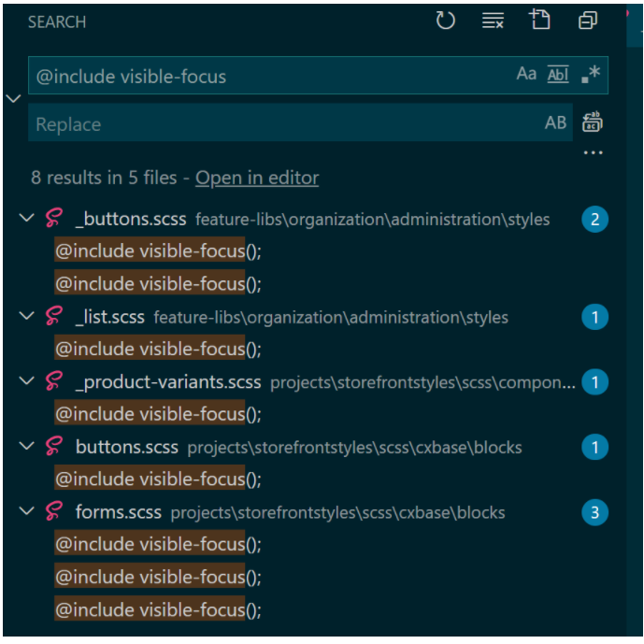Click Sass icon beside buttons.scss cxbase
Viewport: 644px width, 644px height.
click(54, 446)
